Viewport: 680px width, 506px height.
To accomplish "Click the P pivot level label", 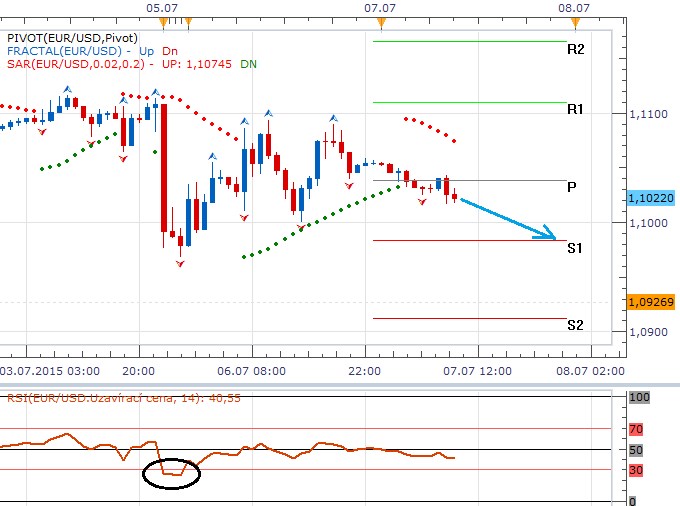I will point(571,187).
